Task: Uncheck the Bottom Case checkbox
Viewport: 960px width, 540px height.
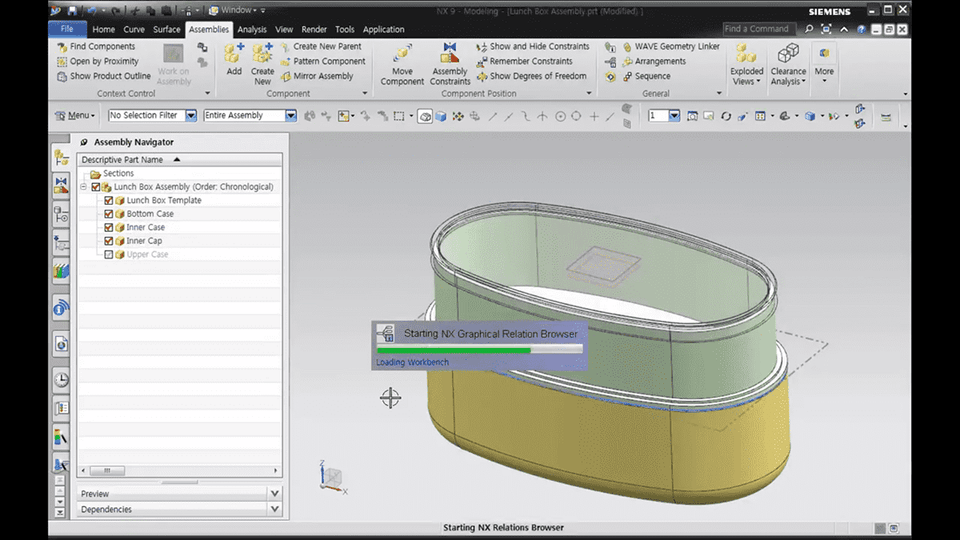Action: [x=108, y=214]
